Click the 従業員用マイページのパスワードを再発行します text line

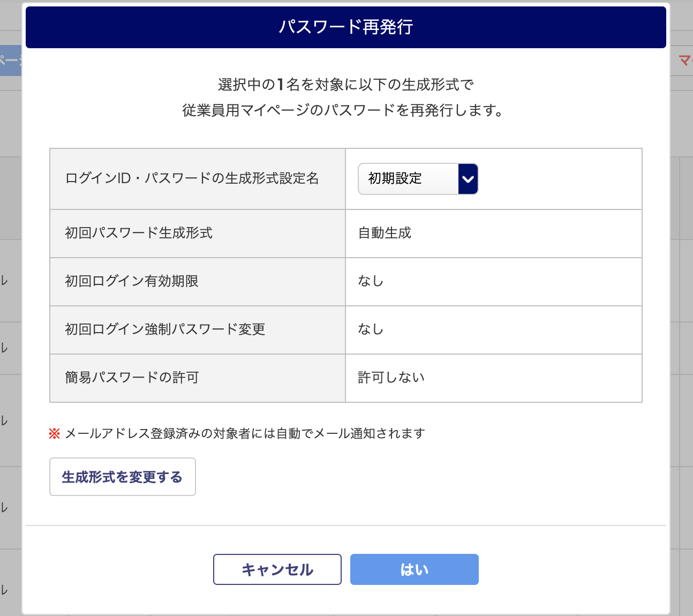click(343, 110)
